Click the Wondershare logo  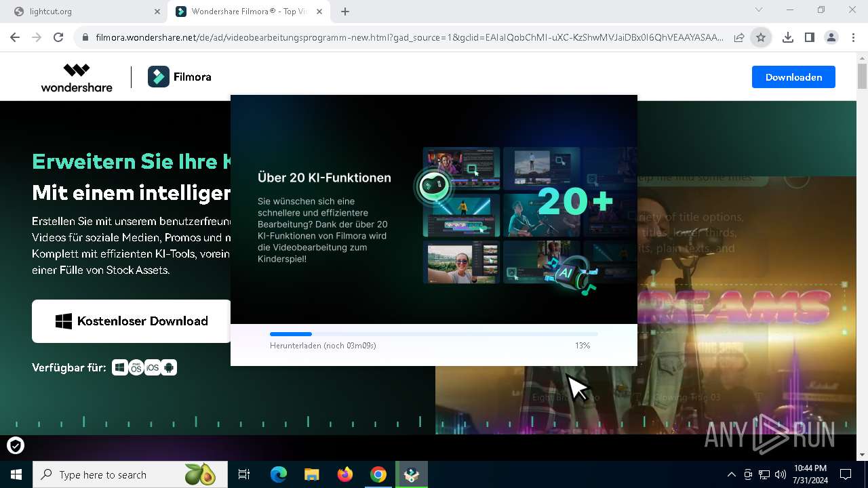point(77,77)
